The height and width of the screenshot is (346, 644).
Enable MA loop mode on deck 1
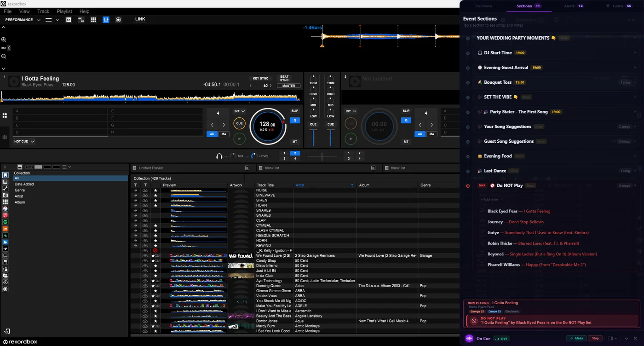224,134
